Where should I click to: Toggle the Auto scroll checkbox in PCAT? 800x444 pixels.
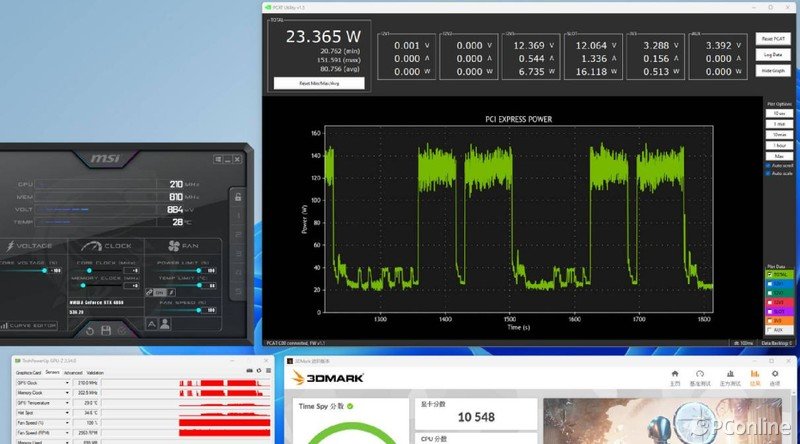[x=768, y=165]
